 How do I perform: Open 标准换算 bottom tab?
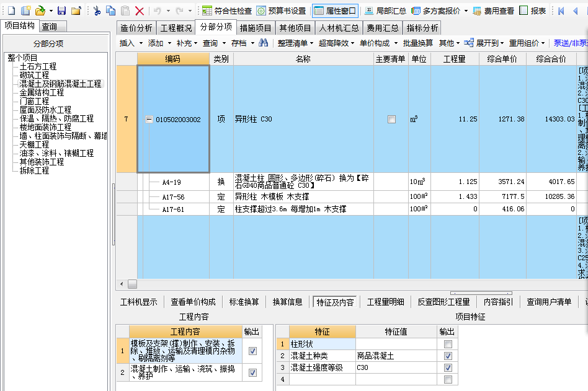pos(244,302)
